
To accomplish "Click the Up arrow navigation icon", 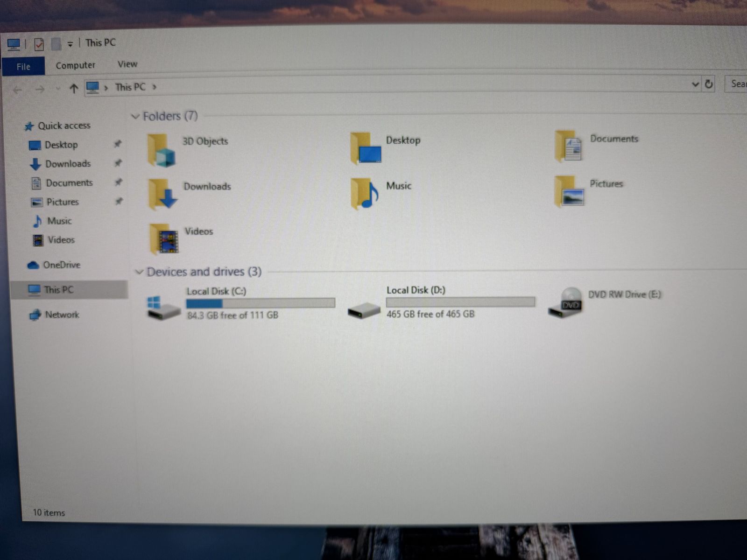I will pos(73,88).
